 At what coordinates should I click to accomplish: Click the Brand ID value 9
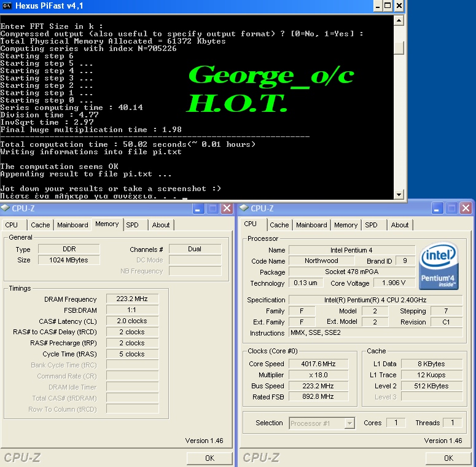[405, 261]
